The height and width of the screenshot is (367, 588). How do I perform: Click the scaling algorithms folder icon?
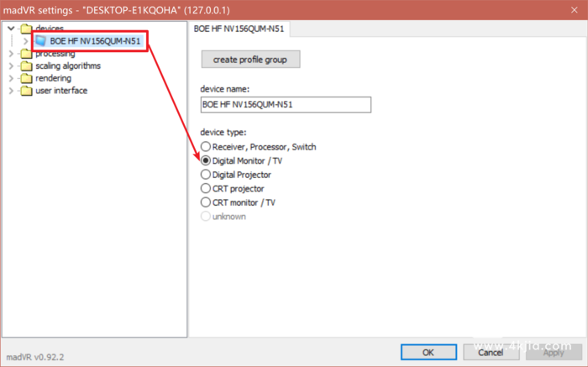pos(26,66)
